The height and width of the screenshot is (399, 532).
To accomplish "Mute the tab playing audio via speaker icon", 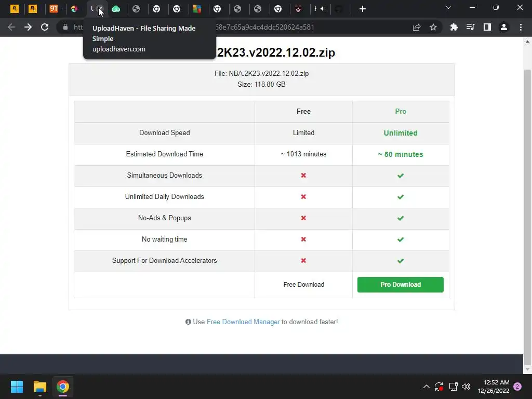I will click(x=323, y=9).
